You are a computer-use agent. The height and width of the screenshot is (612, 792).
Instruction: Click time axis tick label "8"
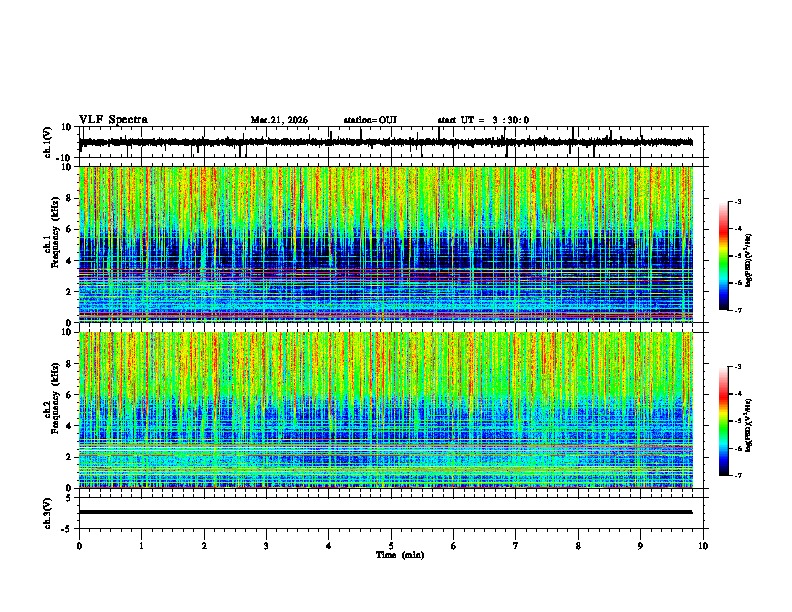[x=578, y=546]
